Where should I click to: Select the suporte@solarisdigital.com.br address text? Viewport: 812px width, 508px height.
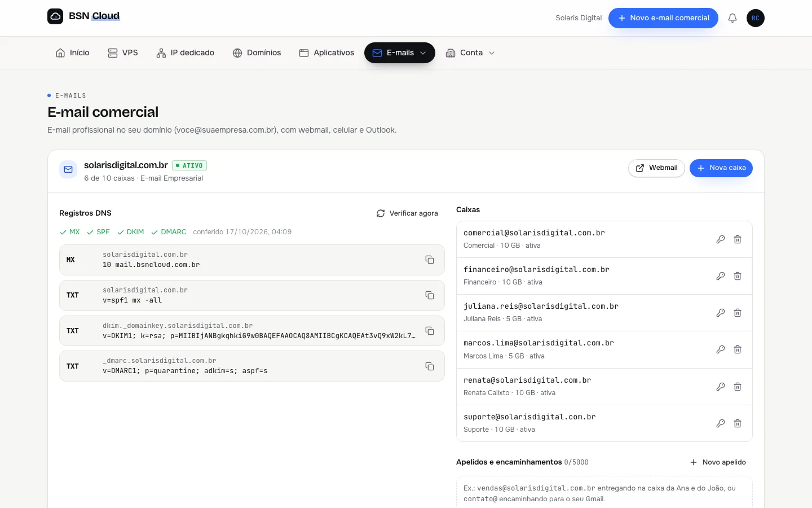(x=529, y=417)
